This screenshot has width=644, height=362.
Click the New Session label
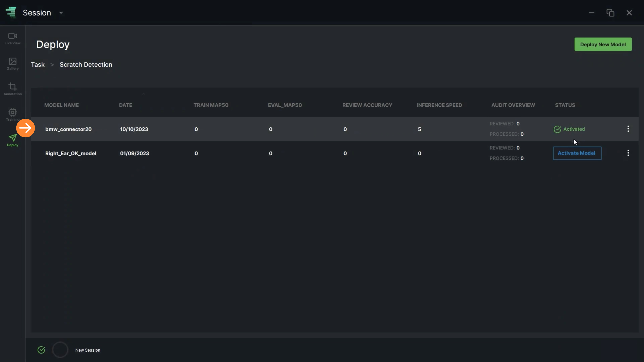tap(88, 350)
